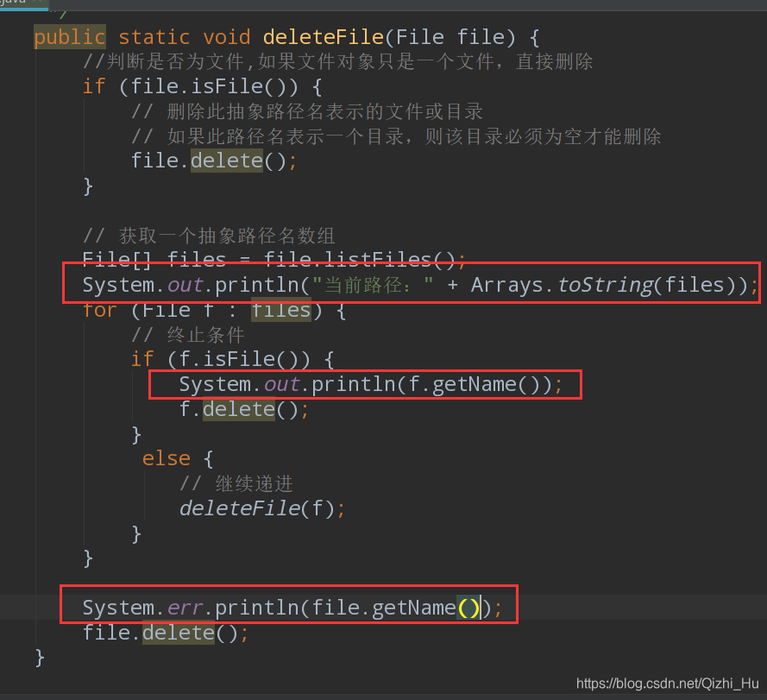Click the 'else {' keyword line
The image size is (767, 700).
178,459
